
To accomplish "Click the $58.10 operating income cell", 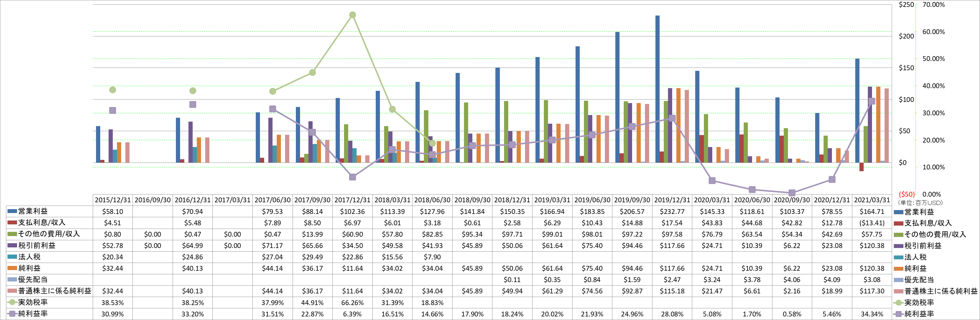I will 112,212.
